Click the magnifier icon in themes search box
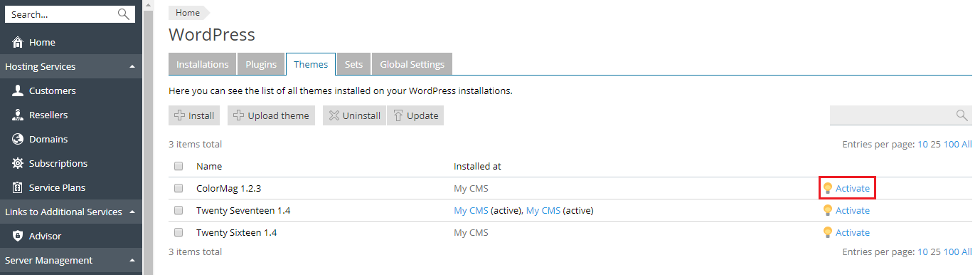 pyautogui.click(x=962, y=115)
